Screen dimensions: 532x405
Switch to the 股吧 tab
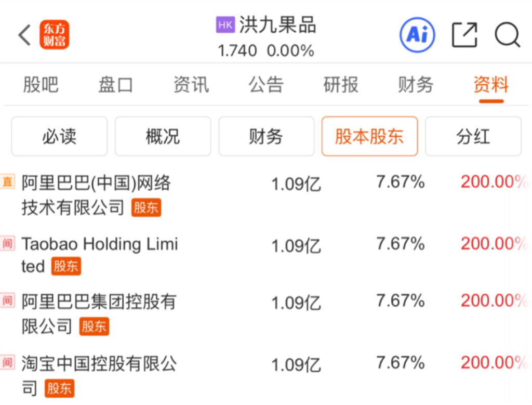[x=41, y=84]
